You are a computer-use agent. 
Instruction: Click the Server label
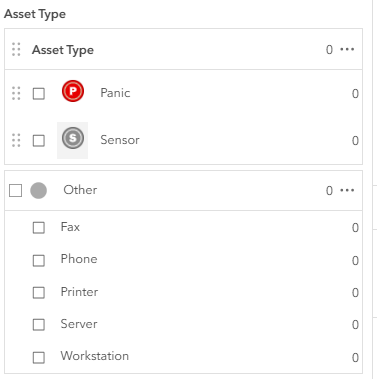79,324
